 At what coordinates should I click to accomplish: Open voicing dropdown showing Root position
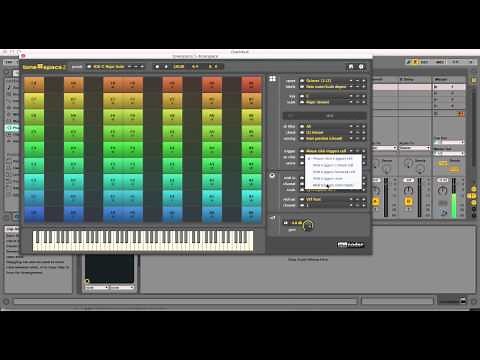tap(325, 138)
